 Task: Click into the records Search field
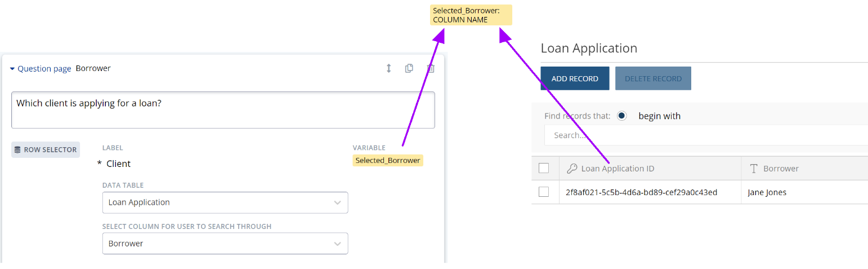(704, 135)
